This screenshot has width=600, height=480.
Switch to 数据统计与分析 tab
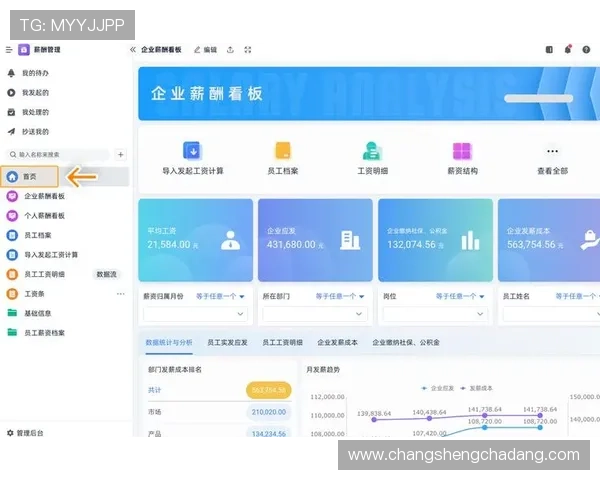(x=169, y=343)
